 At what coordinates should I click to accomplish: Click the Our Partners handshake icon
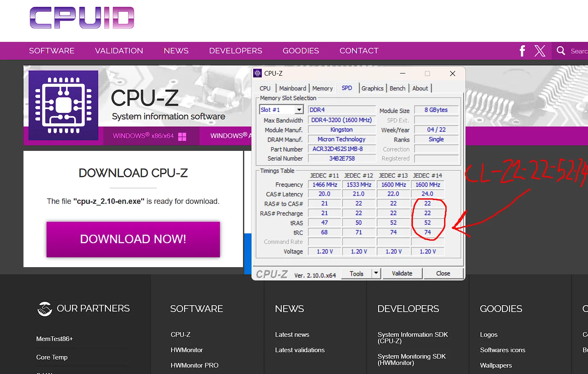pos(44,309)
